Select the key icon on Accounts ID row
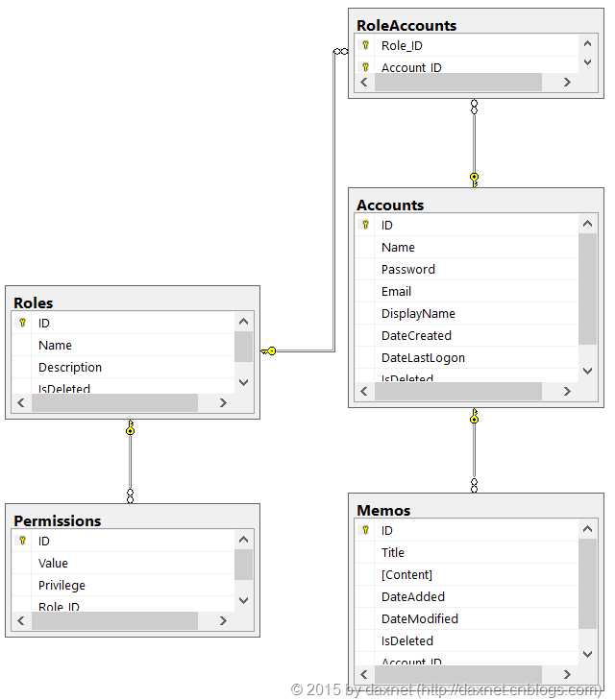Image resolution: width=615 pixels, height=700 pixels. tap(365, 225)
